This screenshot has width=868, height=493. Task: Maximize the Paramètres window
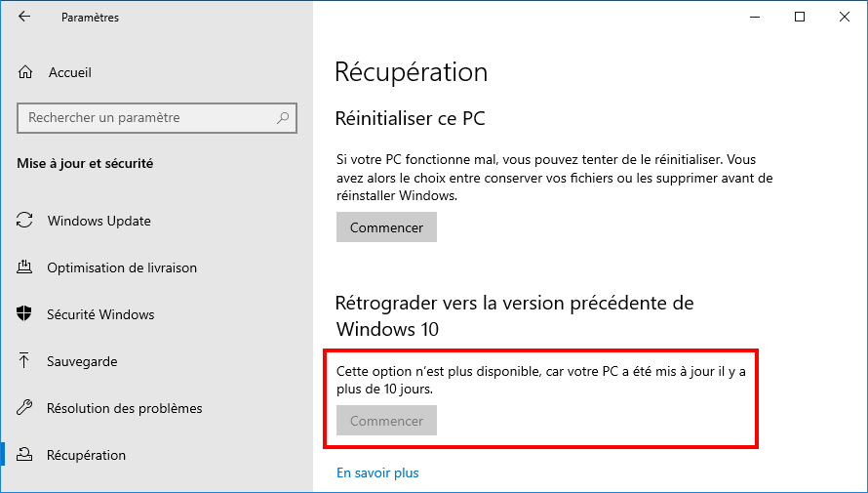(800, 17)
